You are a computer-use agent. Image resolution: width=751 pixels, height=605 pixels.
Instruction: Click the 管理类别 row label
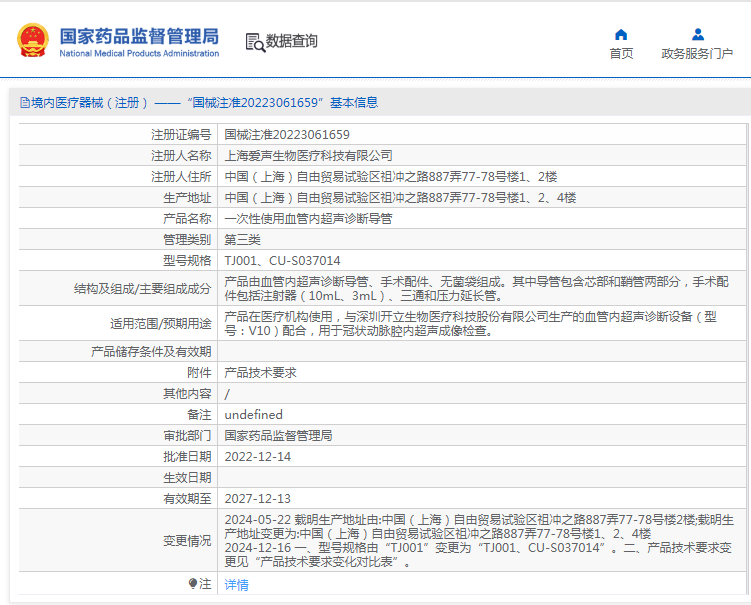point(187,240)
